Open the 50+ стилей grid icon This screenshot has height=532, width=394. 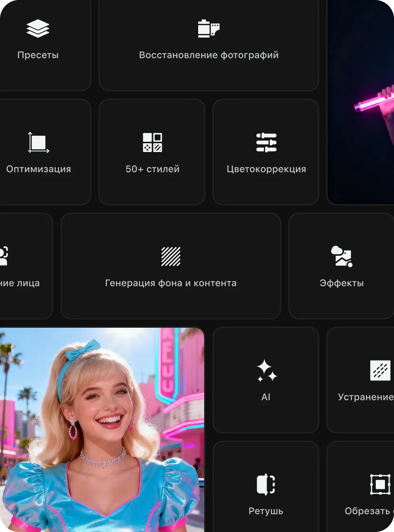pos(152,142)
